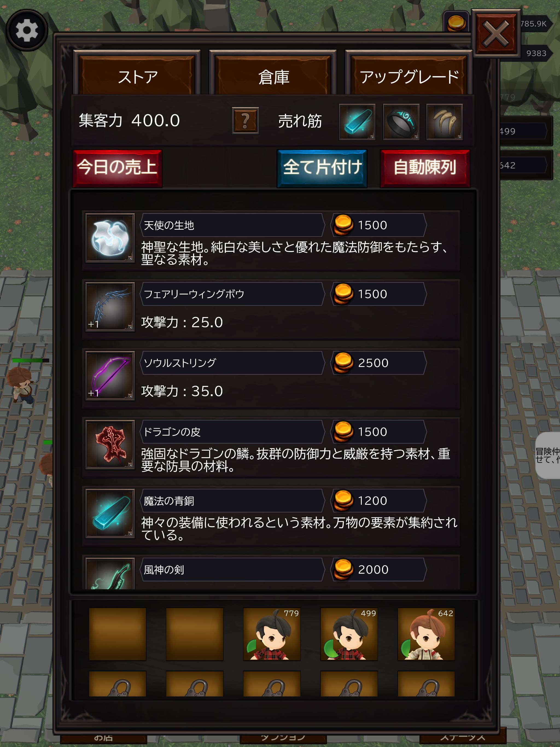Tap the 天使の生地 item icon

(110, 238)
